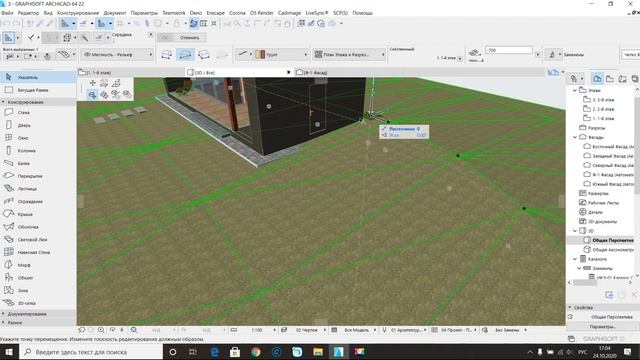This screenshot has width=640, height=360.
Task: Select the Навесная Стена (Curtain Wall) tool
Action: coord(38,252)
